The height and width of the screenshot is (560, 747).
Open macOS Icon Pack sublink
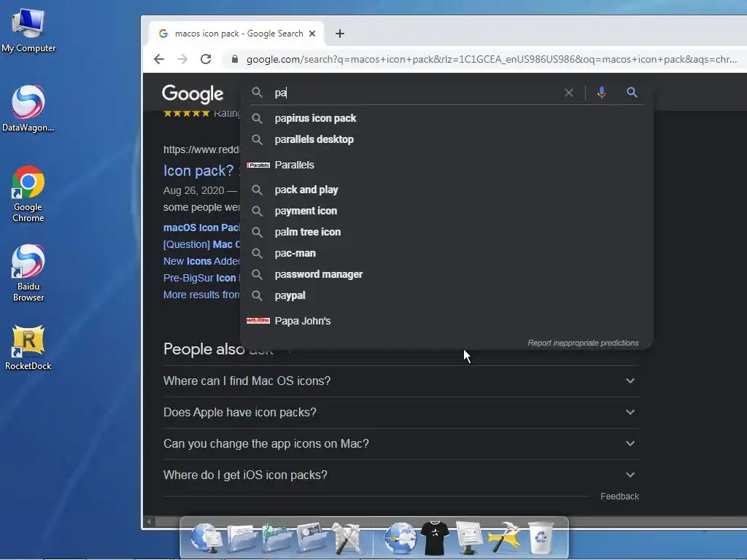tap(201, 227)
